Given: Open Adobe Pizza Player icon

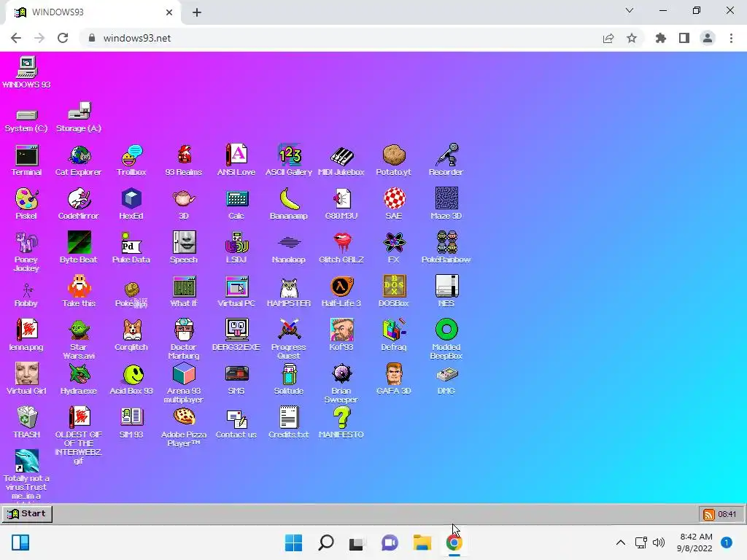Looking at the screenshot, I should [x=184, y=427].
